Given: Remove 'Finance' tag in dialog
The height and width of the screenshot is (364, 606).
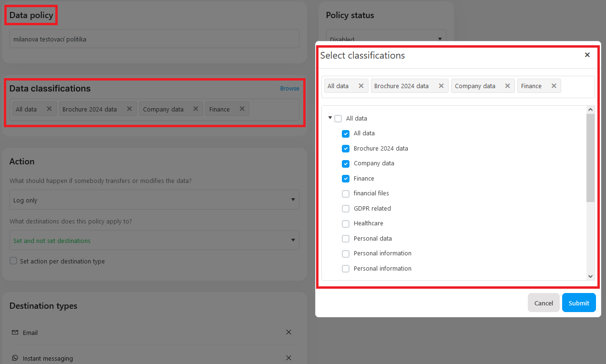Looking at the screenshot, I should [x=554, y=86].
